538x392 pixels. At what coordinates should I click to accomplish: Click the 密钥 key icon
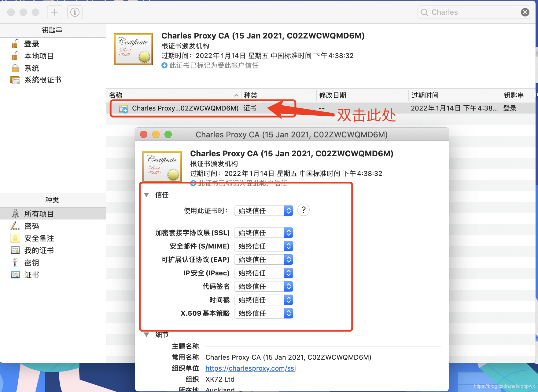[15, 262]
